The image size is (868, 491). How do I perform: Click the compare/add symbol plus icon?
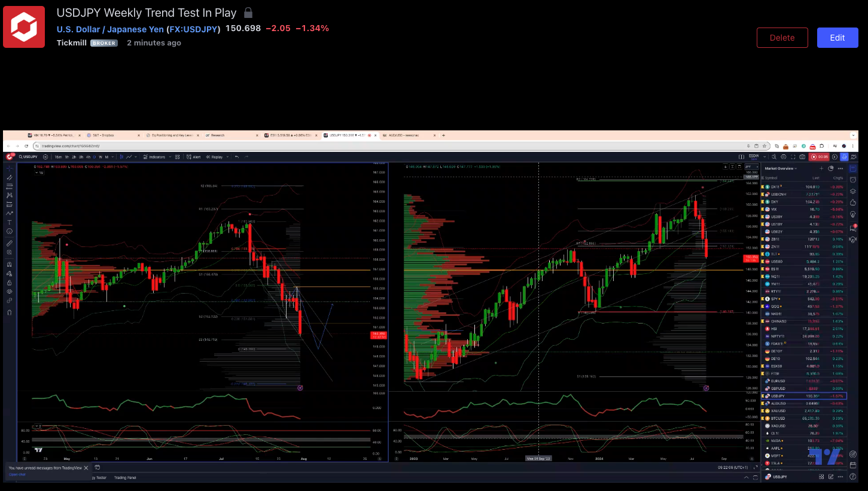point(45,157)
